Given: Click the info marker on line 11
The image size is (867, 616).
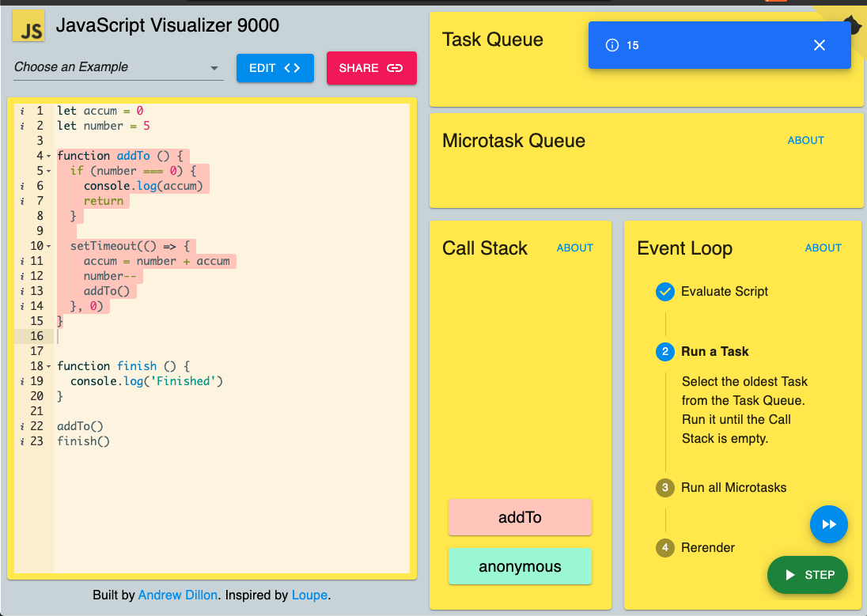Looking at the screenshot, I should coord(22,262).
